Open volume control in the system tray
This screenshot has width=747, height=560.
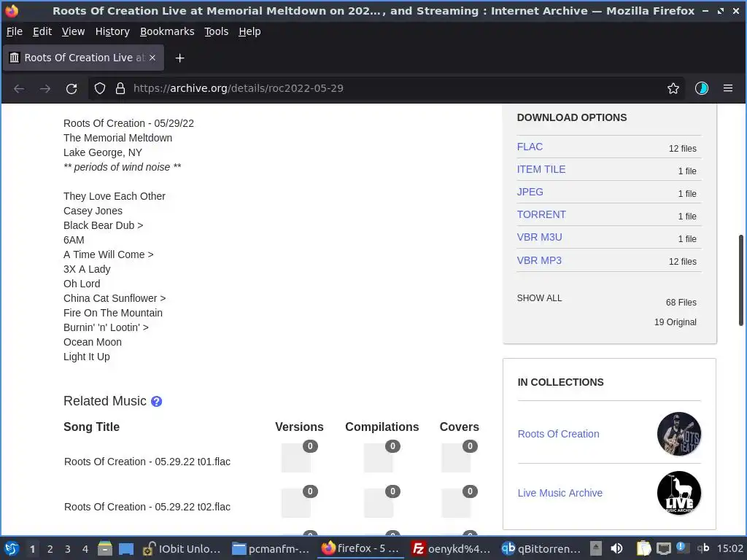[x=616, y=549]
